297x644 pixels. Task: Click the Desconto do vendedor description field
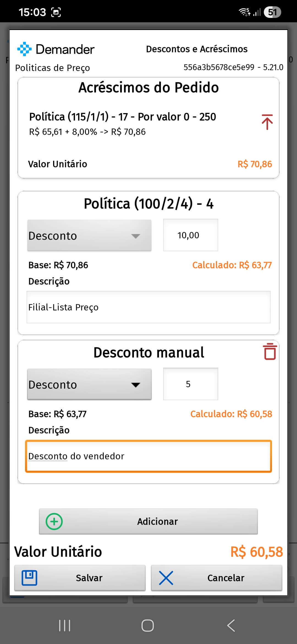click(x=148, y=456)
